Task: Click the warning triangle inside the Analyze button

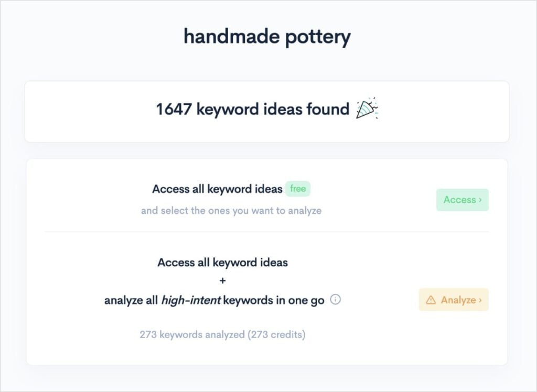Action: [x=431, y=300]
